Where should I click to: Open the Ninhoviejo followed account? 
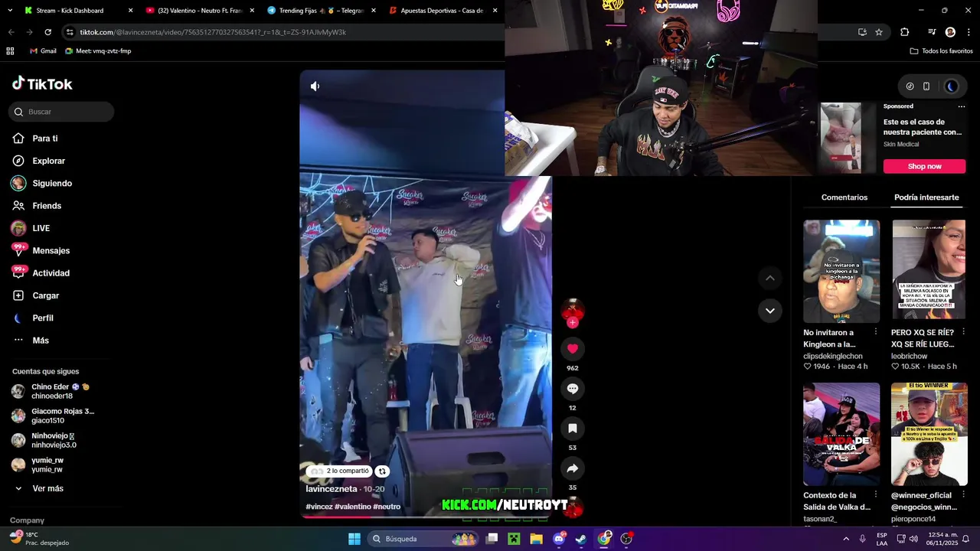tap(54, 440)
